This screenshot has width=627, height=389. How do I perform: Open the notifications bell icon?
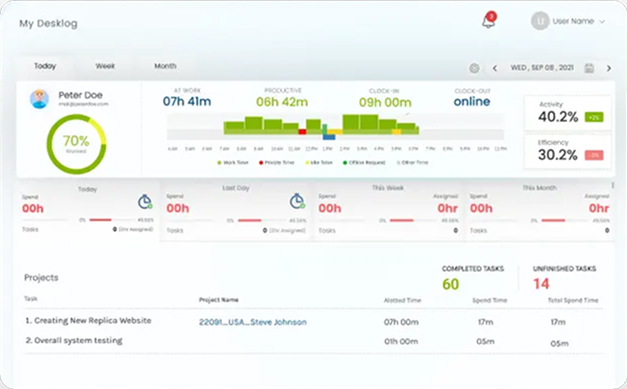(488, 20)
